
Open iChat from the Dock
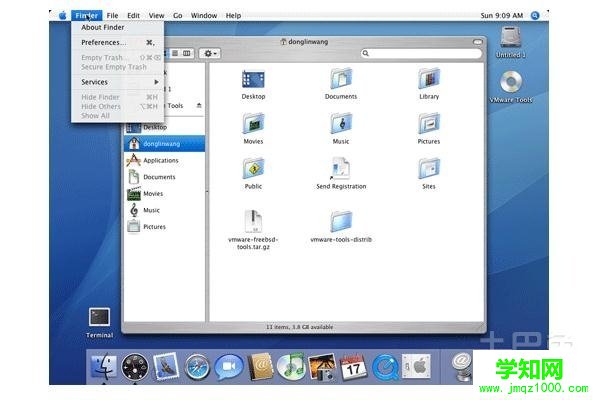229,367
